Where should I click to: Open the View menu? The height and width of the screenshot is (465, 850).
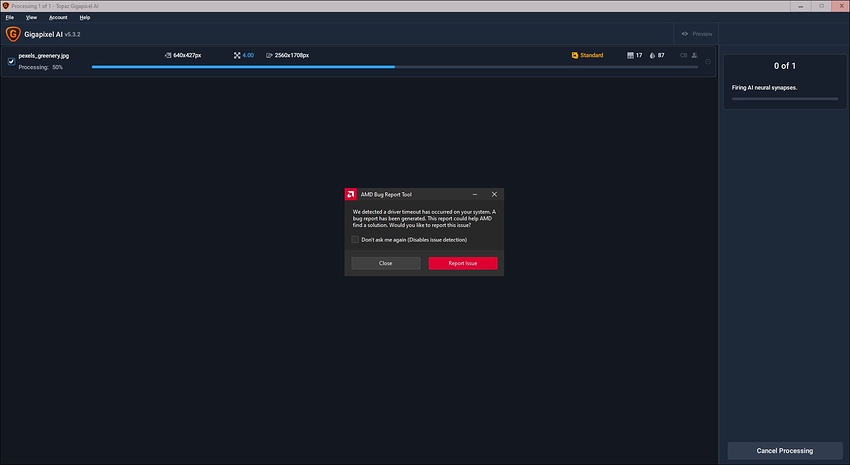click(31, 17)
